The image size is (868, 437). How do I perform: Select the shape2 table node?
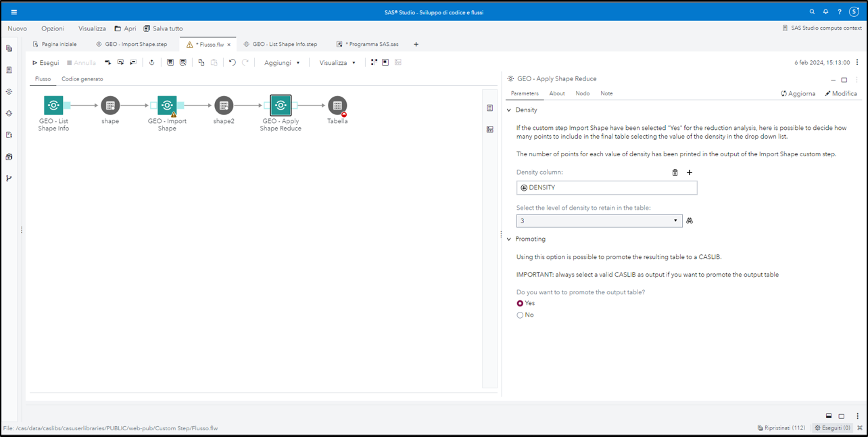point(224,106)
